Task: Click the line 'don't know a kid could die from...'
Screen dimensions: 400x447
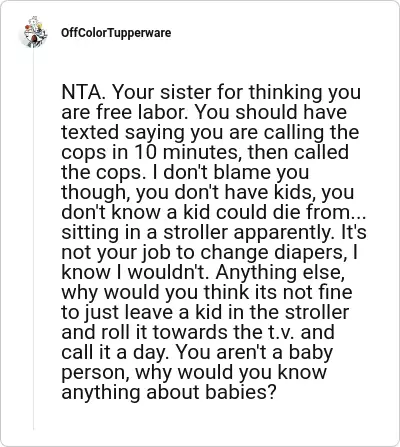Action: pos(214,212)
